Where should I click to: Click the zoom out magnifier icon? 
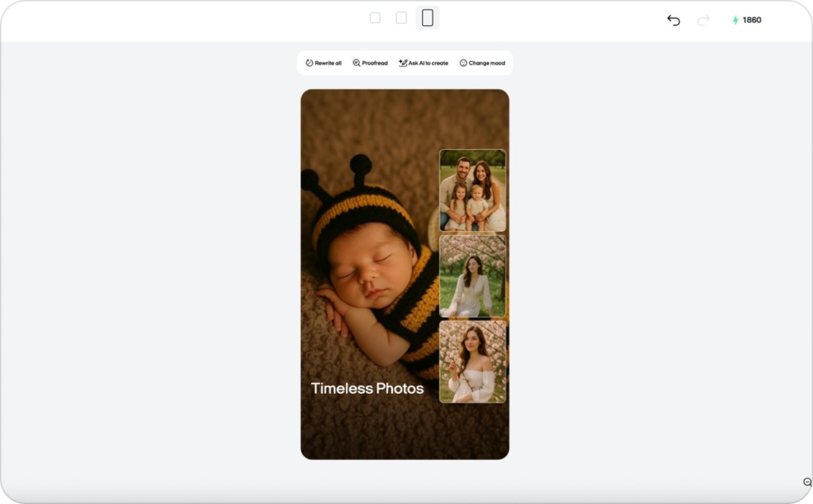pos(807,482)
